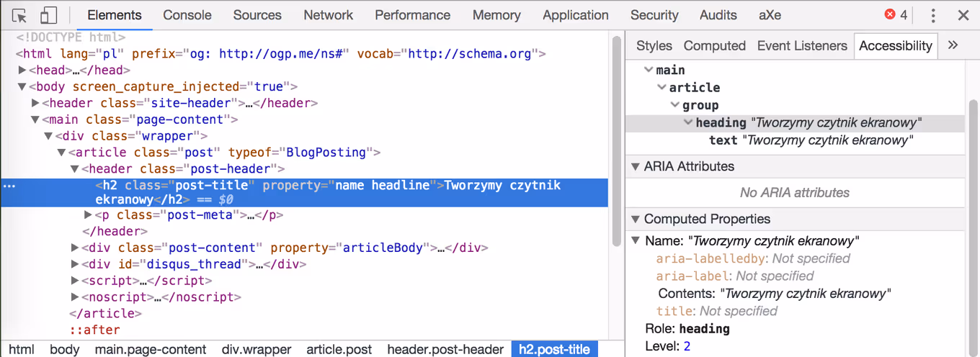Open the DevTools three-dot customize menu

[933, 15]
